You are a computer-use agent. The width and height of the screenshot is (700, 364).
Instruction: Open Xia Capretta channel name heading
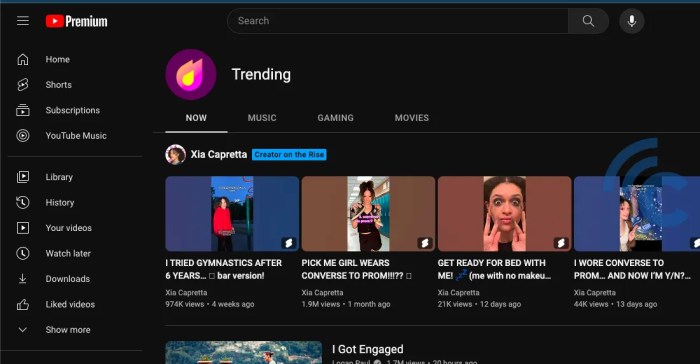coord(219,155)
